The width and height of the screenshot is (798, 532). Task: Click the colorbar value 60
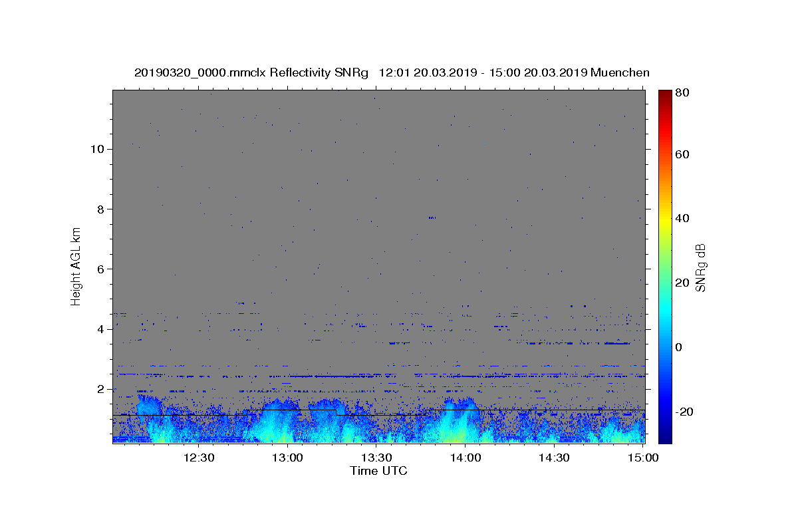click(684, 154)
